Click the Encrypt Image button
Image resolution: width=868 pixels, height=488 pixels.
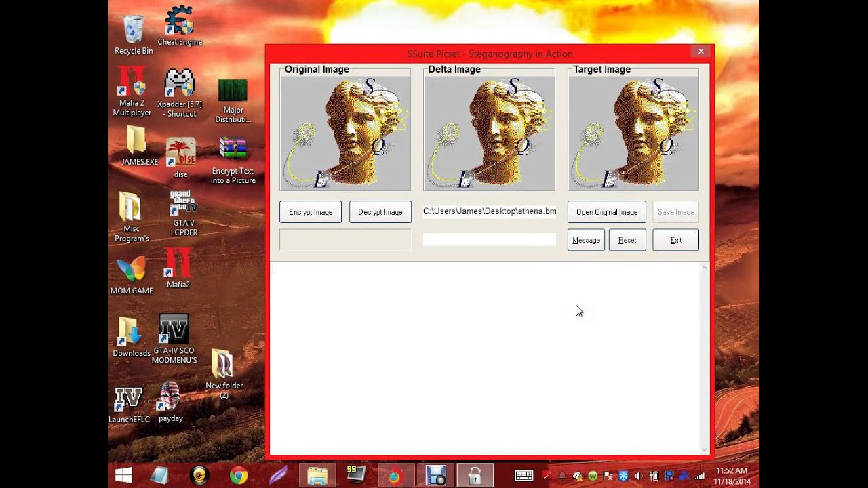[311, 212]
